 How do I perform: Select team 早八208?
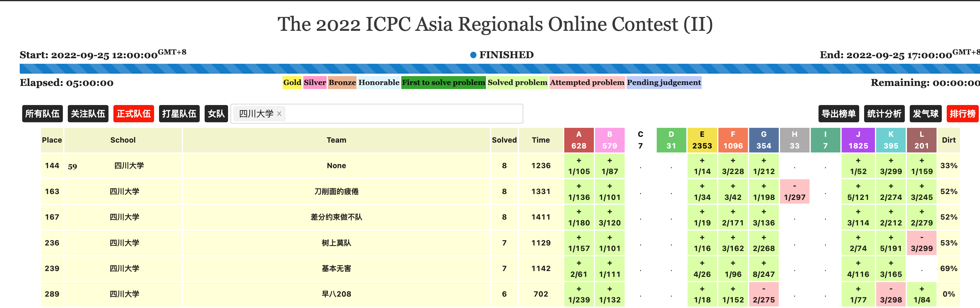coord(336,294)
